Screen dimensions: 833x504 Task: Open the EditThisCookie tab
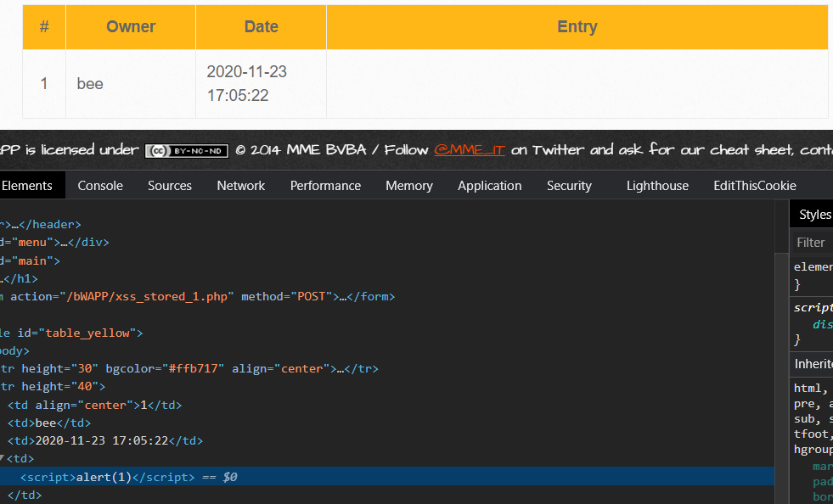(x=754, y=185)
